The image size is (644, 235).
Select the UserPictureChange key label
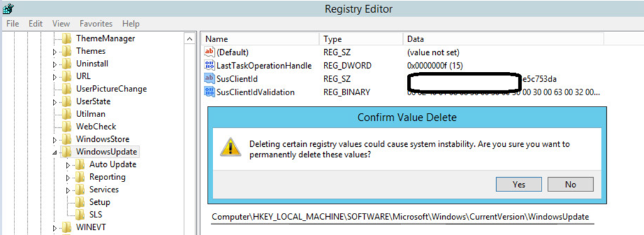(x=111, y=89)
